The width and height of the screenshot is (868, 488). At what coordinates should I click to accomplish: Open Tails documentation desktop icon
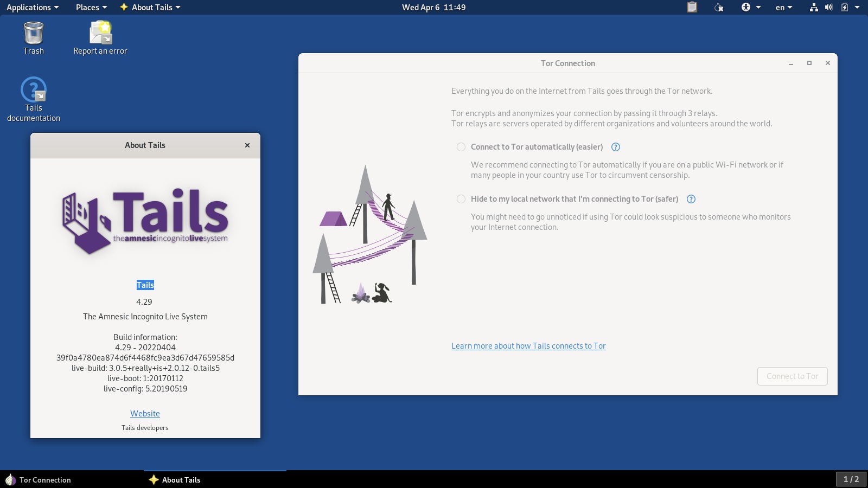click(34, 99)
